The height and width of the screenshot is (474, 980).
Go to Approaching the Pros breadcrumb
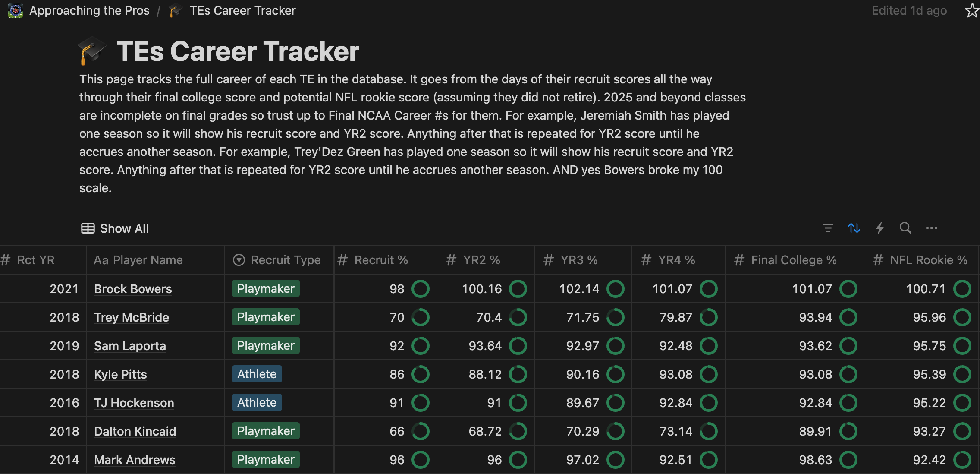pos(89,10)
